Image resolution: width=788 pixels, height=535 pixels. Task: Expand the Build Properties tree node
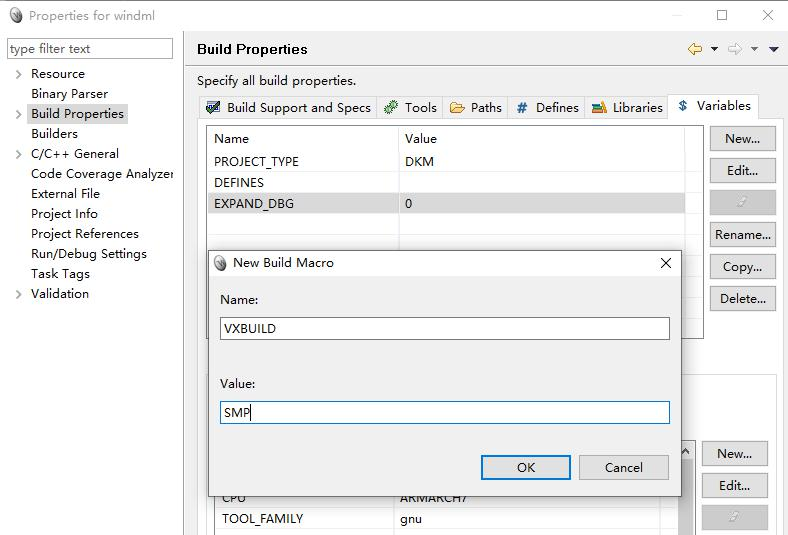[x=19, y=115]
